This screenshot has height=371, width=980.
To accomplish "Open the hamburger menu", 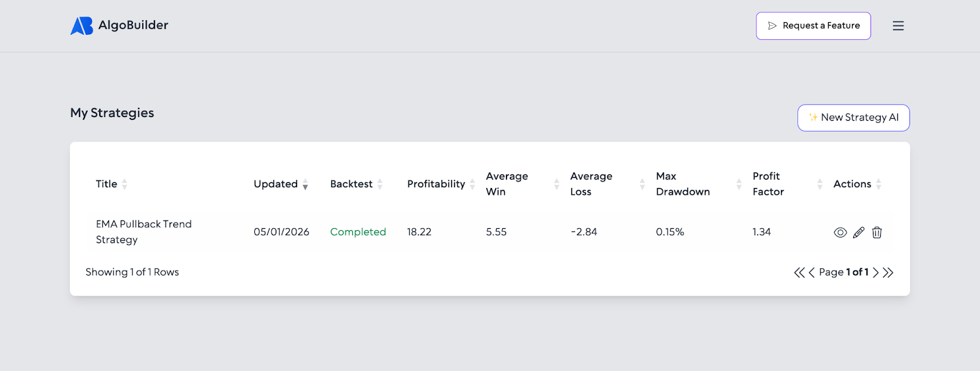I will click(898, 26).
